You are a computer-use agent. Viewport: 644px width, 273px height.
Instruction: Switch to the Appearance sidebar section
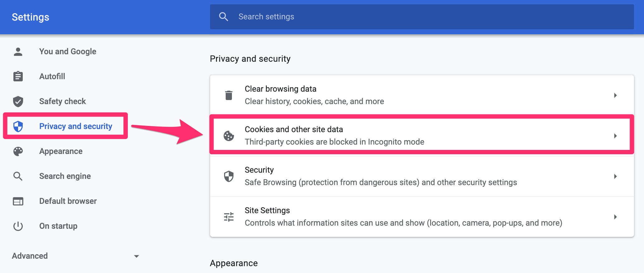click(61, 151)
